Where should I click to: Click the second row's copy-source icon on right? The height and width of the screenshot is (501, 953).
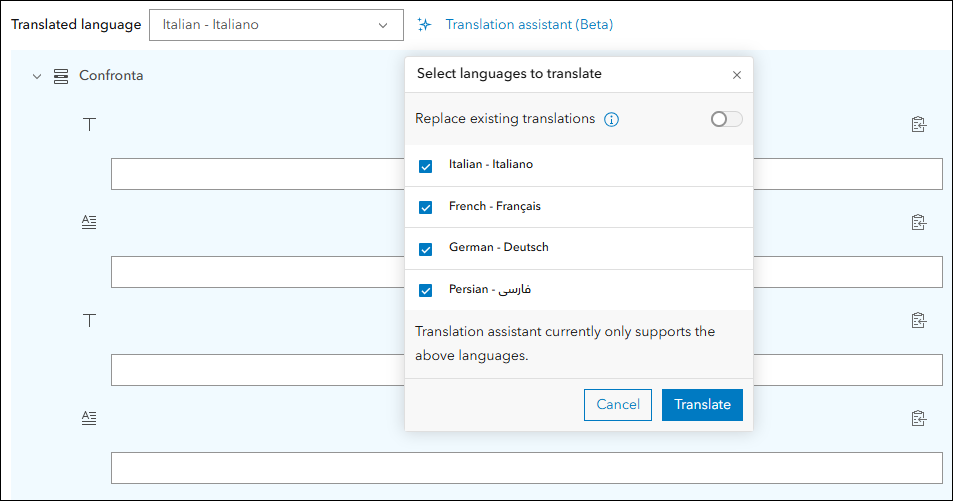coord(918,222)
